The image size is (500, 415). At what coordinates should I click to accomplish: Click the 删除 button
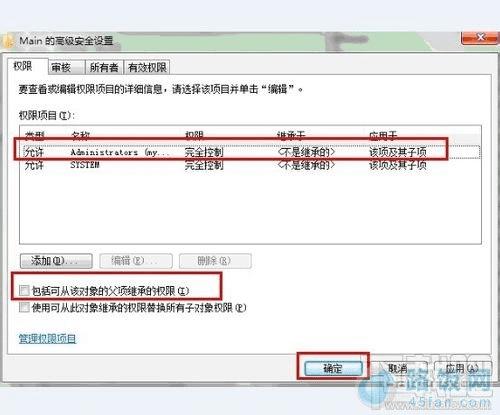215,261
